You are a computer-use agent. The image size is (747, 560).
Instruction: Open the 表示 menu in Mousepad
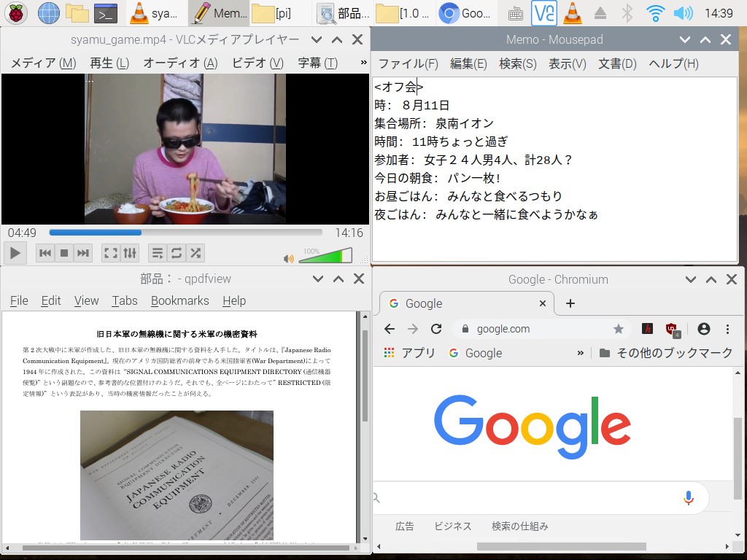tap(568, 64)
